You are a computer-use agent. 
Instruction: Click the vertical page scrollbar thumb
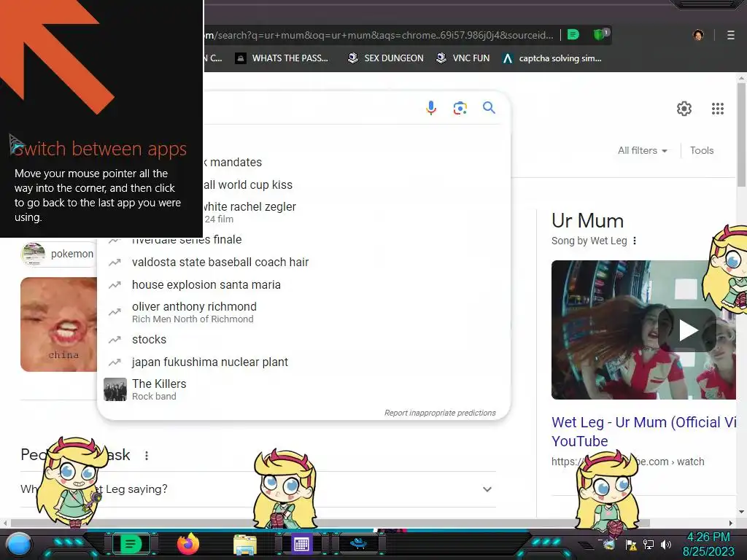point(741,135)
